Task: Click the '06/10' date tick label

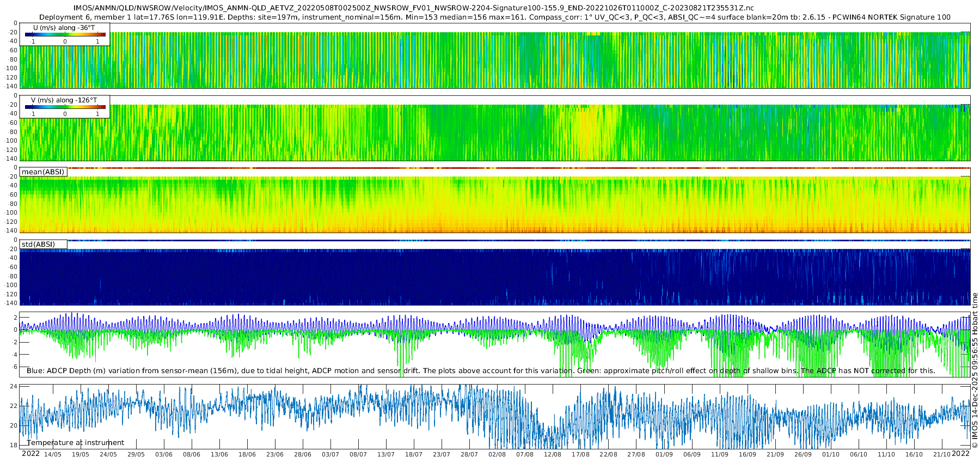Action: (x=859, y=454)
